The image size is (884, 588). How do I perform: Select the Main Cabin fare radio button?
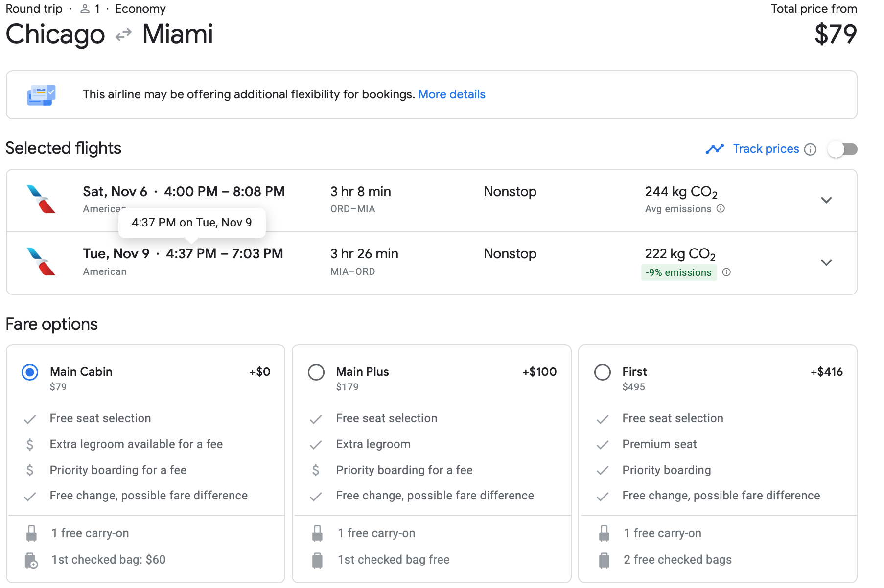(x=30, y=372)
